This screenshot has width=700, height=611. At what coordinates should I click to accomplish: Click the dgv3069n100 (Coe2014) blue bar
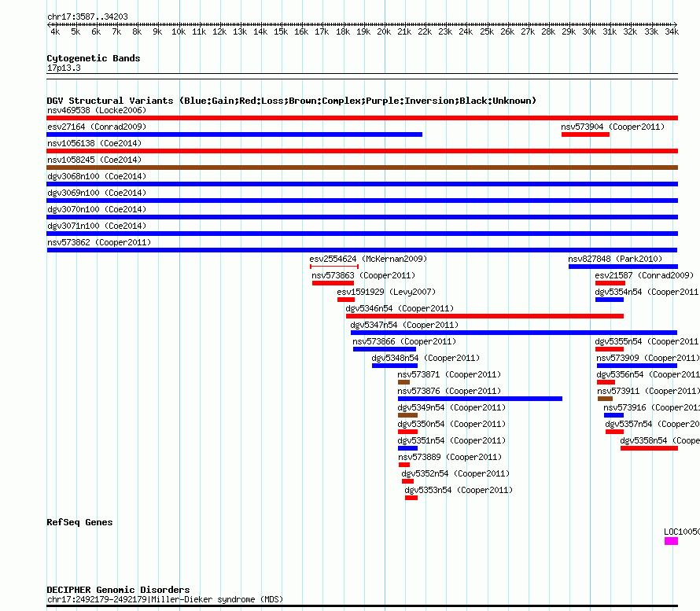coord(362,201)
